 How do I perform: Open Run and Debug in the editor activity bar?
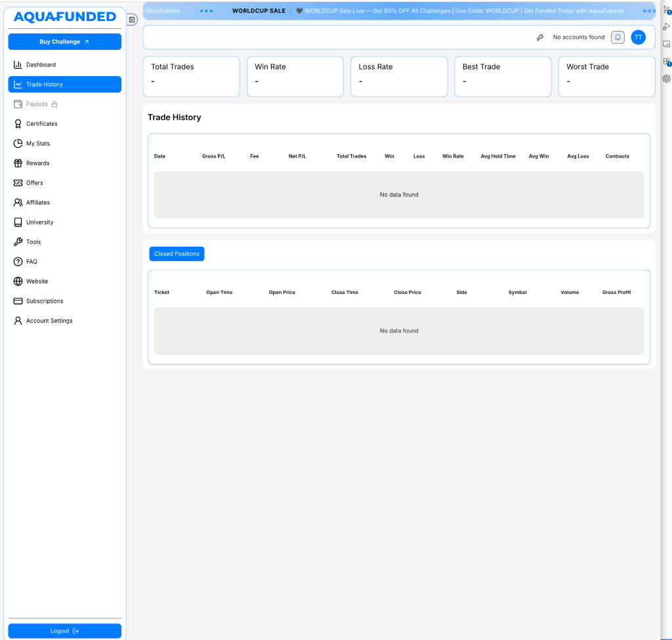(667, 27)
